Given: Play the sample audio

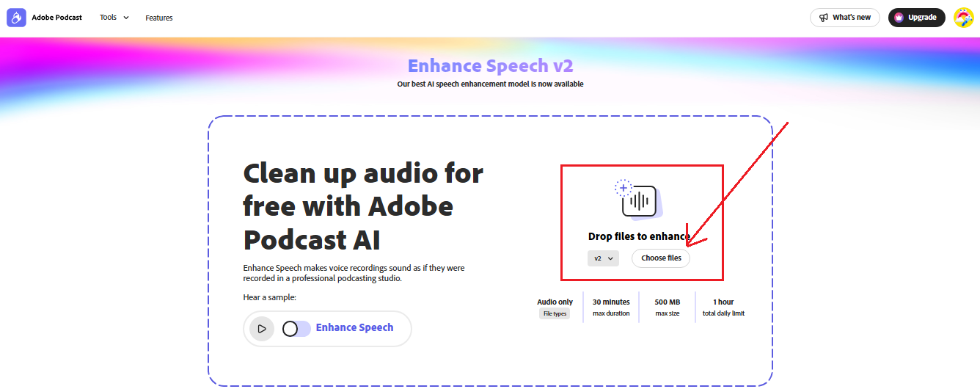Looking at the screenshot, I should click(262, 329).
